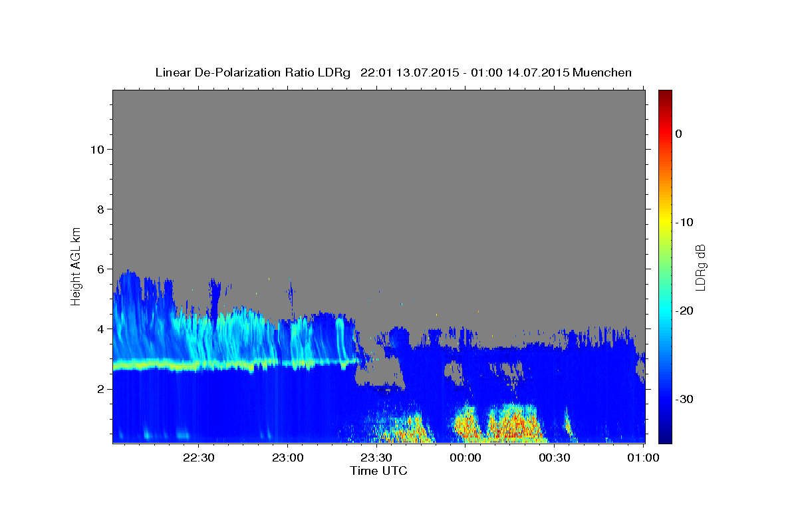Select the 00:00 time tick label
This screenshot has height=532, width=798.
[x=465, y=458]
